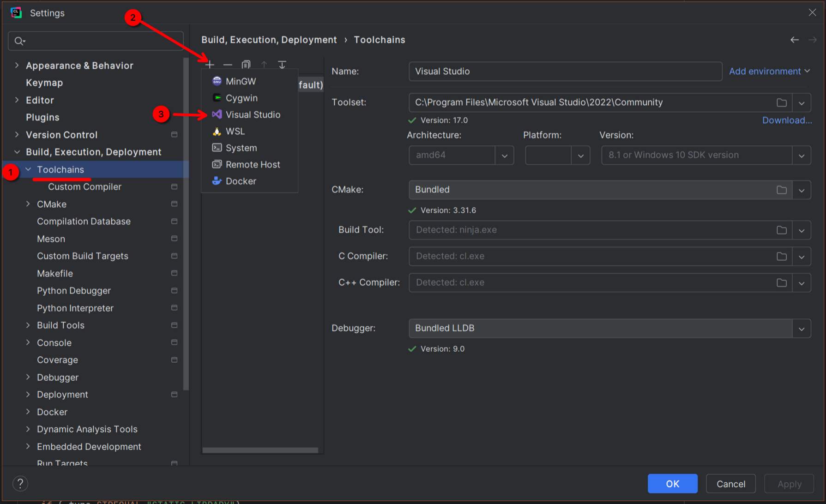826x504 pixels.
Task: Browse for C Compiler folder icon
Action: 781,256
